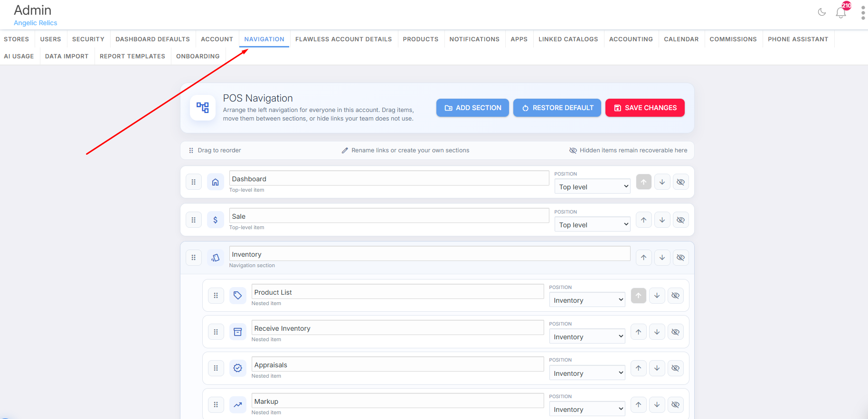The height and width of the screenshot is (419, 868).
Task: Open the Security tab
Action: click(88, 39)
